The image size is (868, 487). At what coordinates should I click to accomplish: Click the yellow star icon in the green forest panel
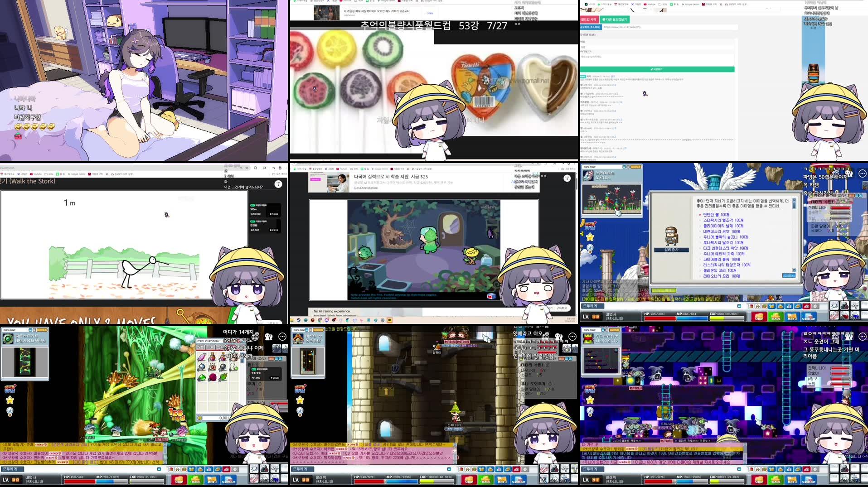pyautogui.click(x=10, y=400)
